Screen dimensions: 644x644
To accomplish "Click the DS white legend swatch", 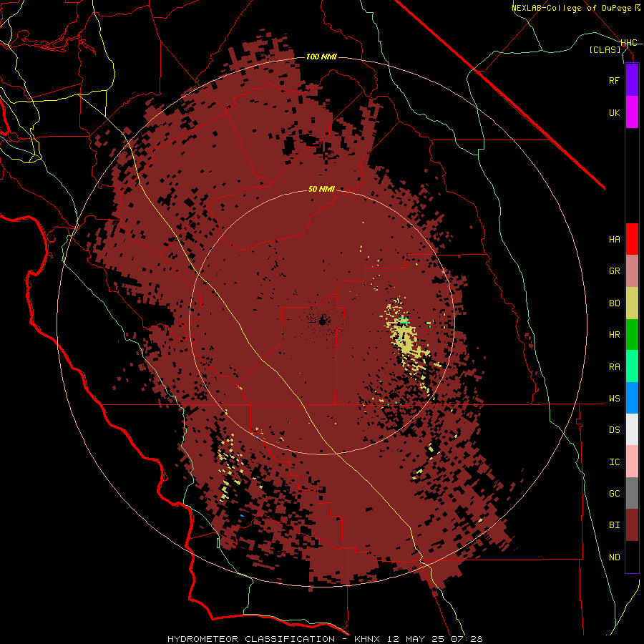I will 632,429.
